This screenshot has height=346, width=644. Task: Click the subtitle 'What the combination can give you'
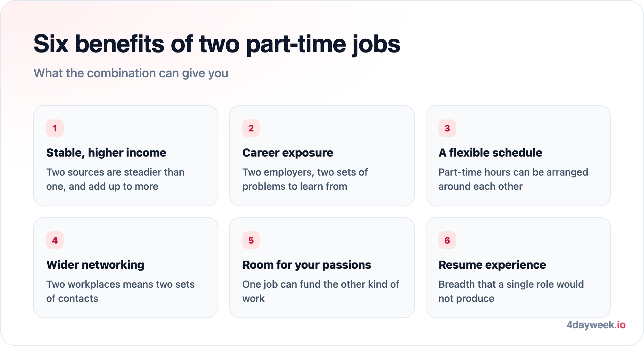tap(131, 73)
